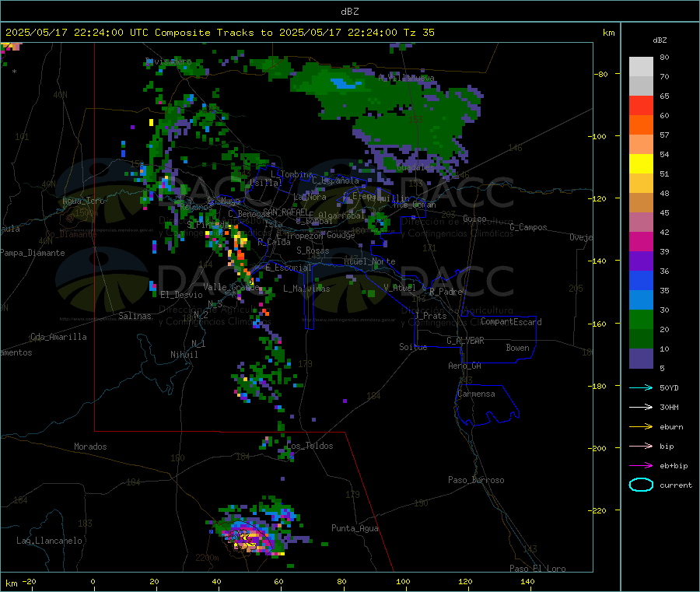The width and height of the screenshot is (700, 592).
Task: Click the Carmensa map label
Action: tap(476, 394)
